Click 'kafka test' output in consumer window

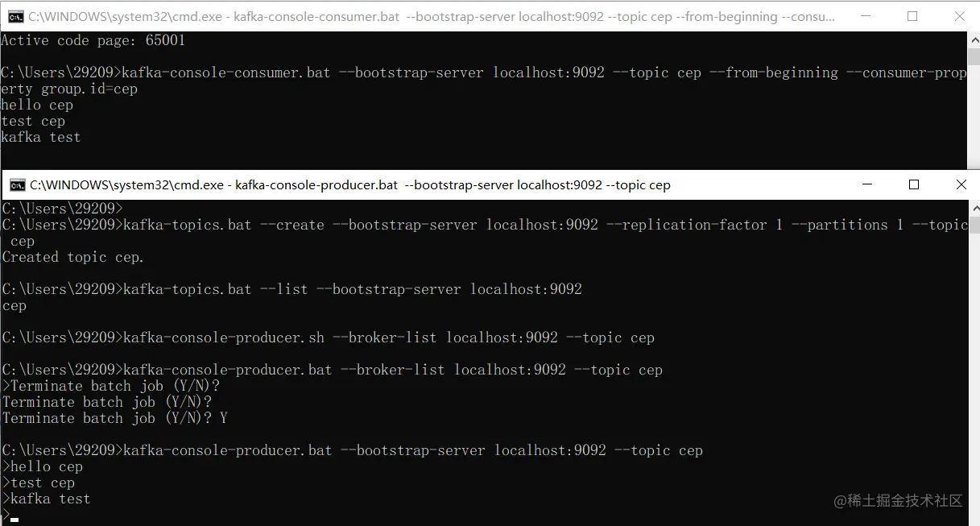pos(41,137)
